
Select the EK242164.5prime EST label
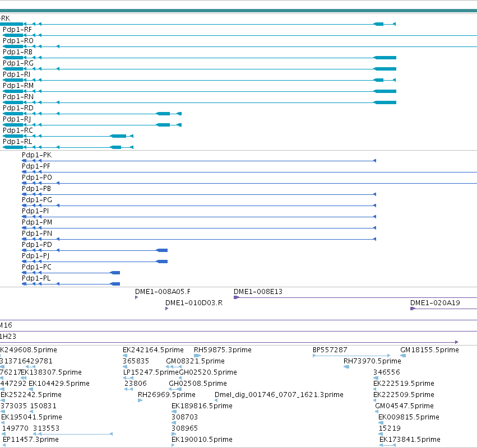pos(153,350)
